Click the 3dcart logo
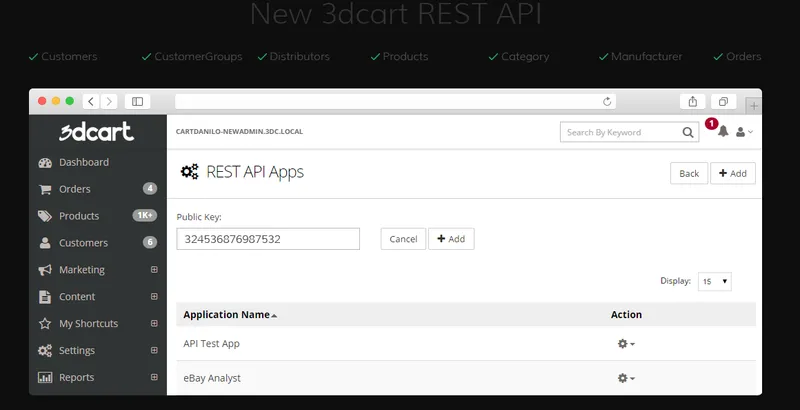The image size is (800, 410). coord(96,132)
